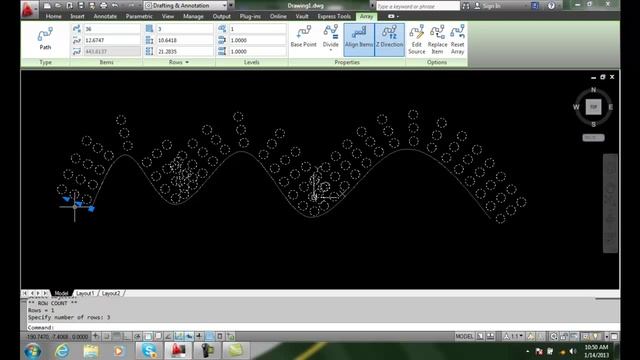The image size is (640, 360).
Task: Toggle Snap Mode in status bar
Action: pyautogui.click(x=106, y=336)
